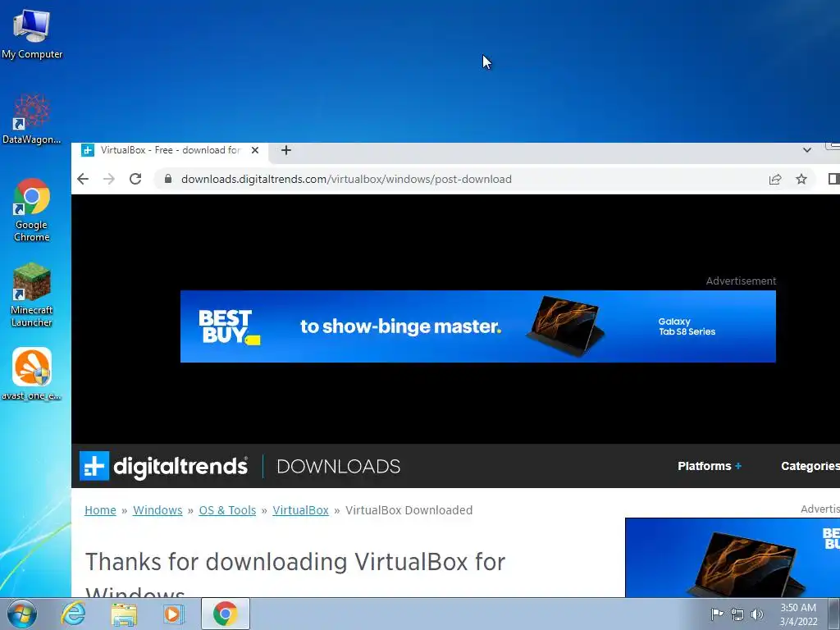Open the volume speaker tray icon
The width and height of the screenshot is (840, 630).
point(756,614)
